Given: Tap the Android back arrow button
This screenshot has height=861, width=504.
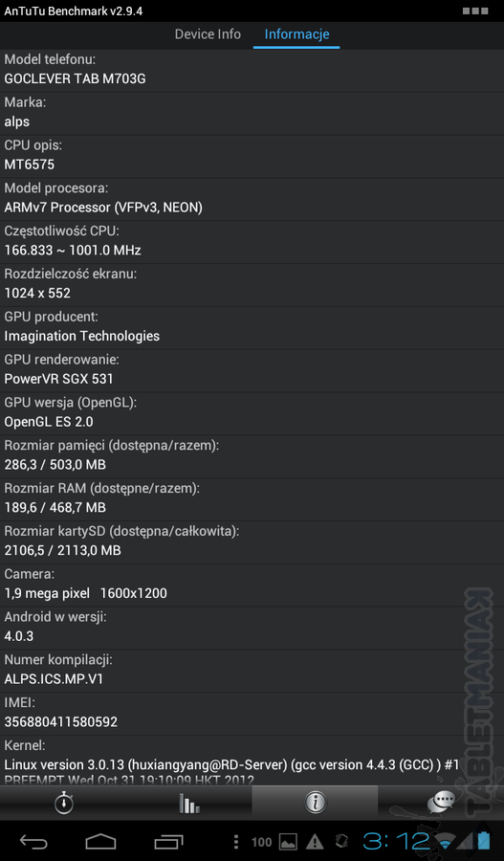Looking at the screenshot, I should [33, 841].
